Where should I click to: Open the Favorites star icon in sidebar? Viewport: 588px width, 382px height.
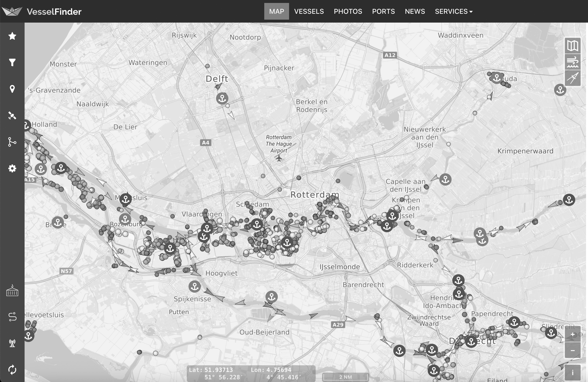[x=12, y=36]
